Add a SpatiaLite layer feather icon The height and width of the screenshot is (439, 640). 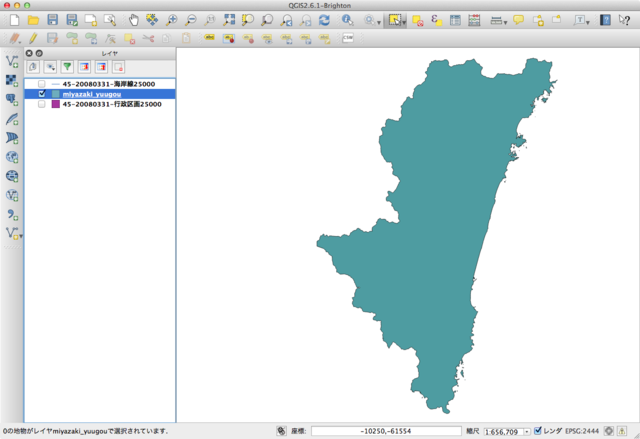12,119
